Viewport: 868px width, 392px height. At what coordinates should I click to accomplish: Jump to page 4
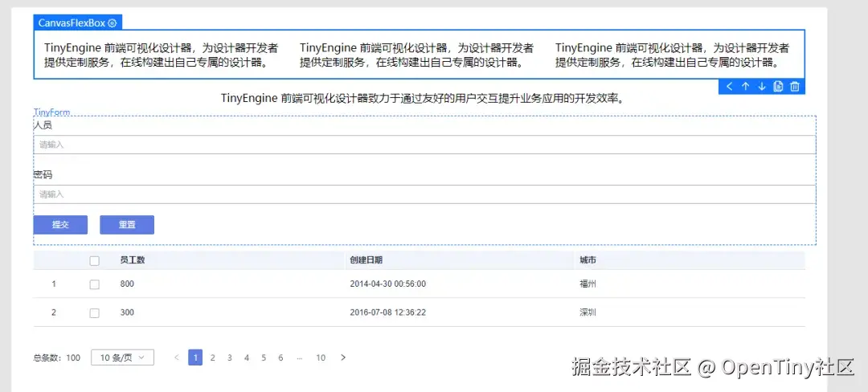point(247,357)
